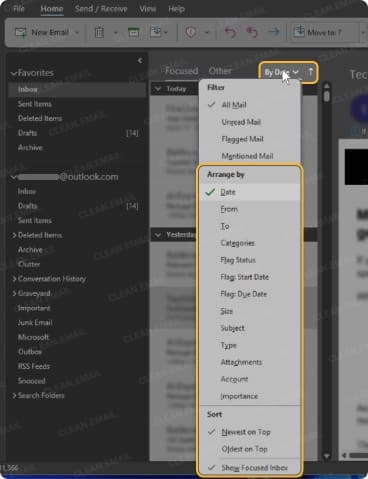Open the File menu
Image resolution: width=368 pixels, height=479 pixels.
[18, 9]
